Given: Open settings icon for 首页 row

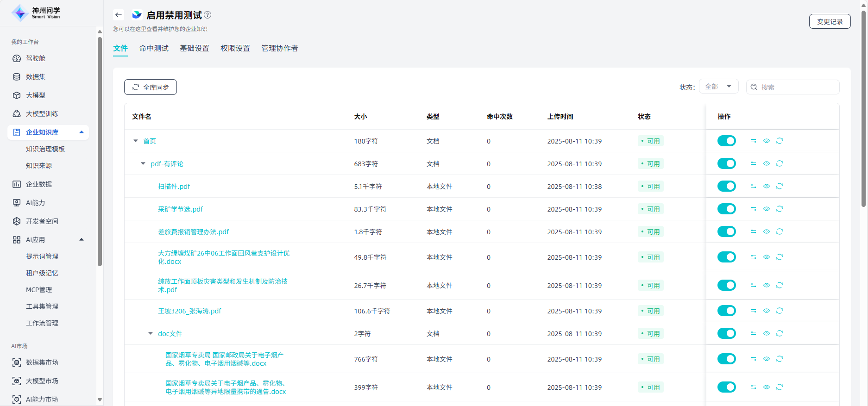Looking at the screenshot, I should click(x=754, y=141).
